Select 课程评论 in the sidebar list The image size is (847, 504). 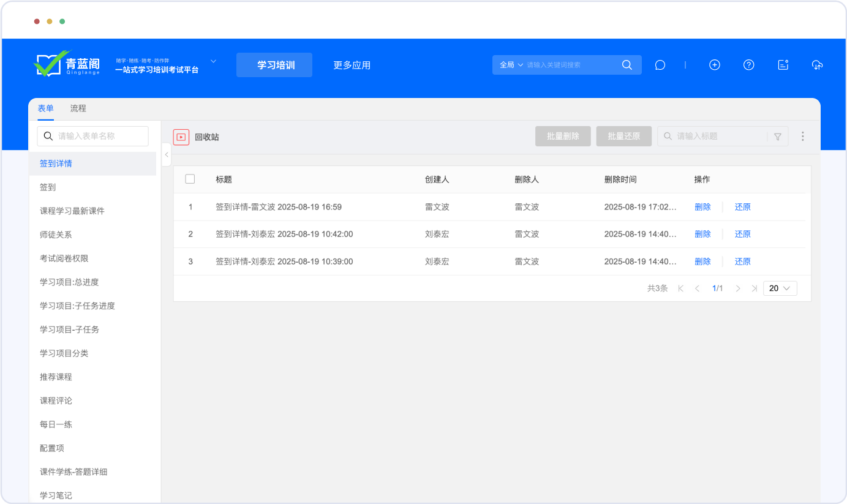pos(56,401)
